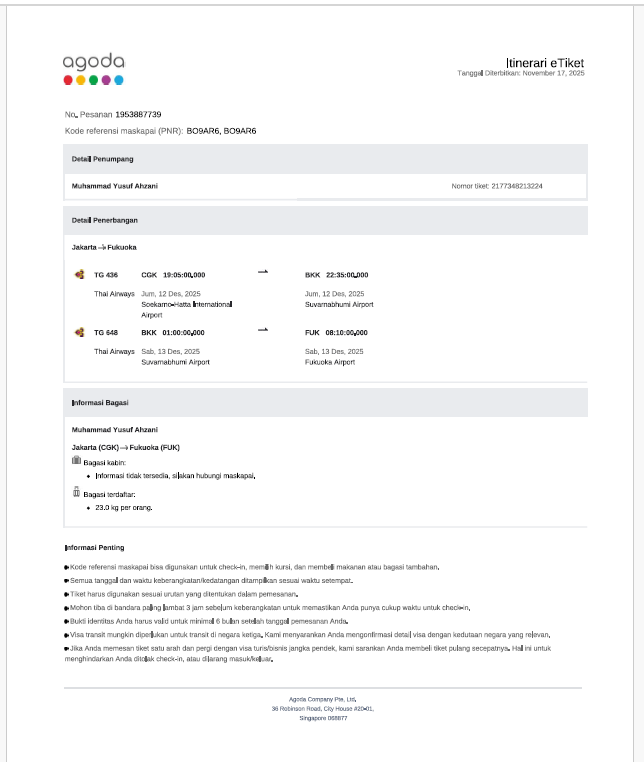Click the checked baggage icon next to Bagasi terdaftar
This screenshot has width=644, height=762.
coord(76,492)
